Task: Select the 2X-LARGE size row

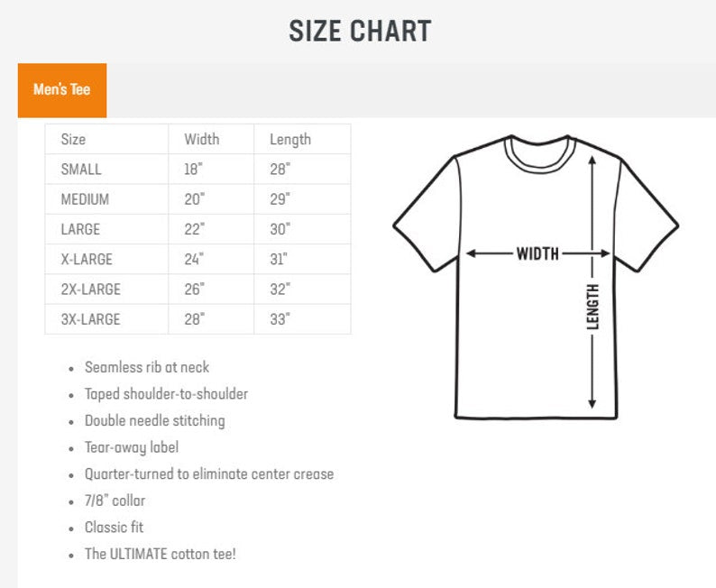Action: (197, 289)
